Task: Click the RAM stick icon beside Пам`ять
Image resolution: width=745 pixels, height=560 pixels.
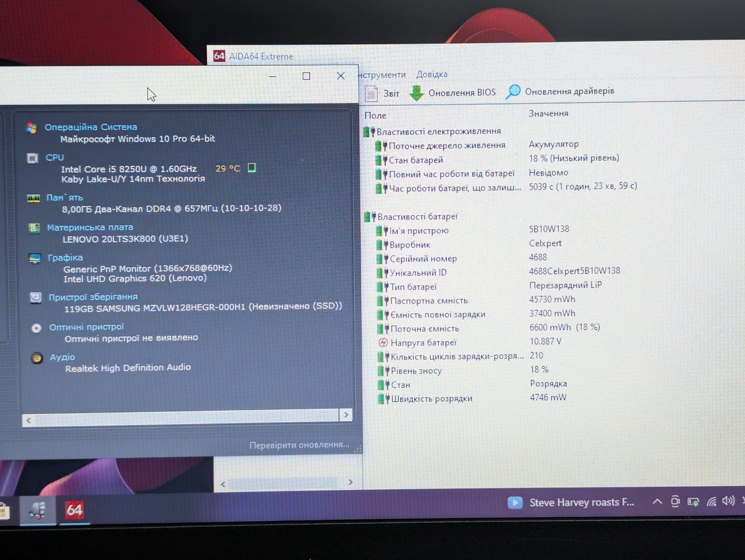Action: pos(34,198)
